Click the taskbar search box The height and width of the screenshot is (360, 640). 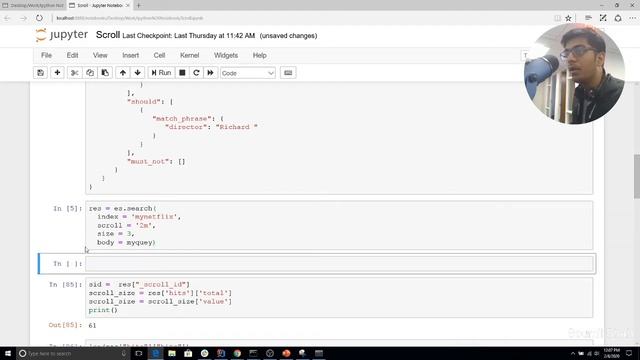coord(73,353)
